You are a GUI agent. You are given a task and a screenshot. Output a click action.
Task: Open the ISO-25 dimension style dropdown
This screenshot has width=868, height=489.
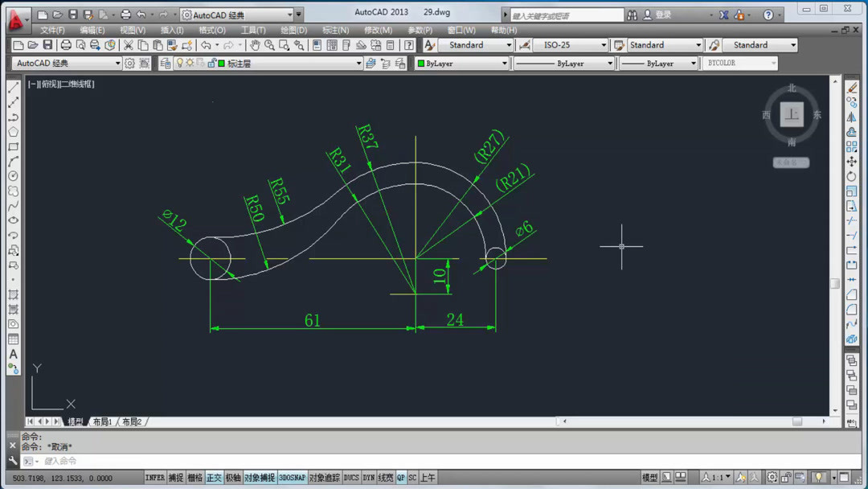coord(603,45)
